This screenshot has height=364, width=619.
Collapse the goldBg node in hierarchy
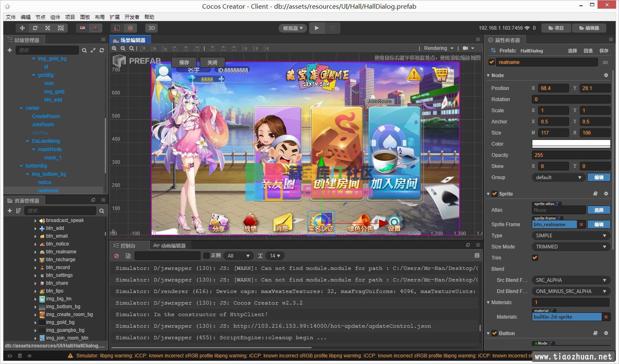coord(34,75)
